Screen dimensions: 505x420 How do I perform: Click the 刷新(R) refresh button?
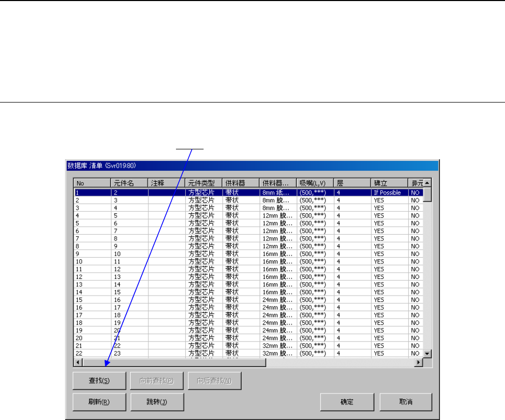(x=99, y=402)
